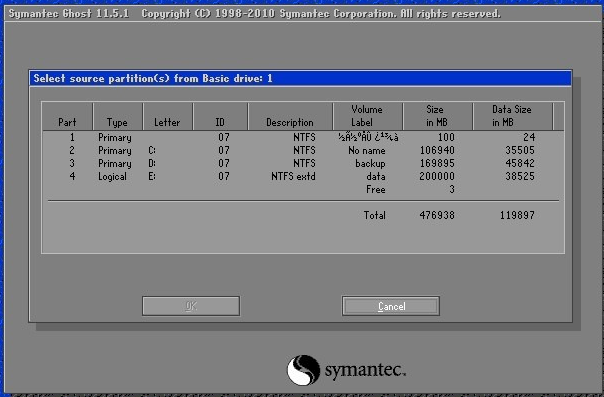The height and width of the screenshot is (397, 604).
Task: Click the dialog title 'Select source partition(s)'
Action: [x=101, y=79]
